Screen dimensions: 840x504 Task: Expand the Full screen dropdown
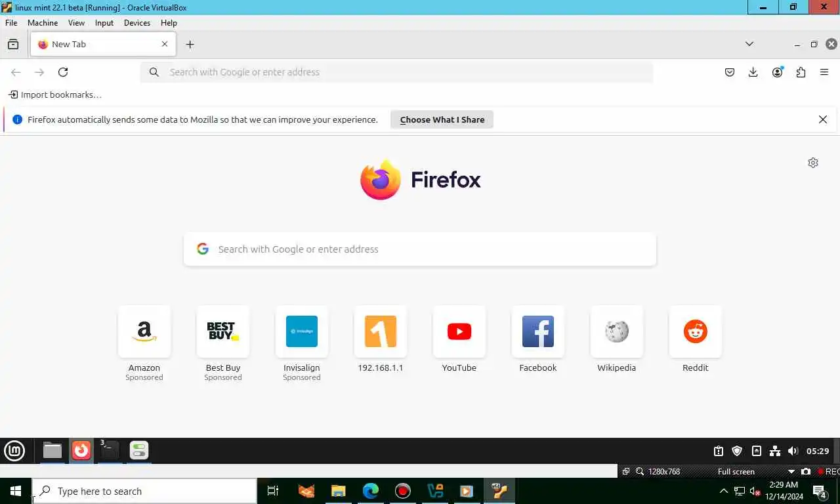point(791,471)
